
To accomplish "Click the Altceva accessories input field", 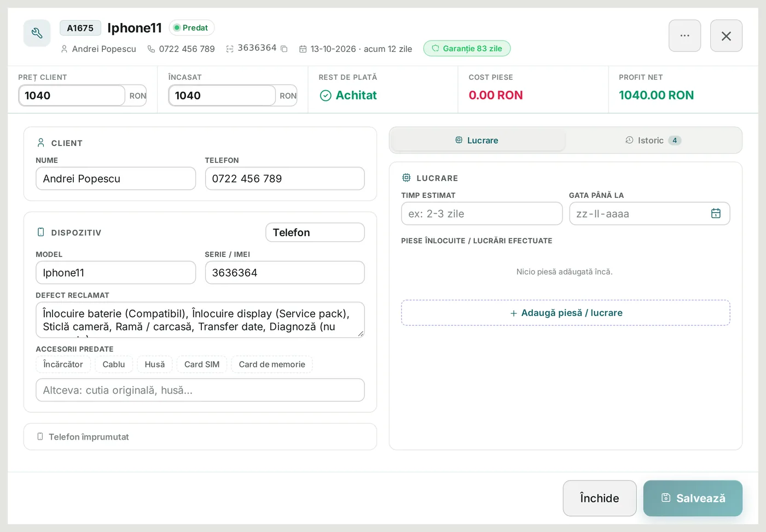I will point(200,390).
